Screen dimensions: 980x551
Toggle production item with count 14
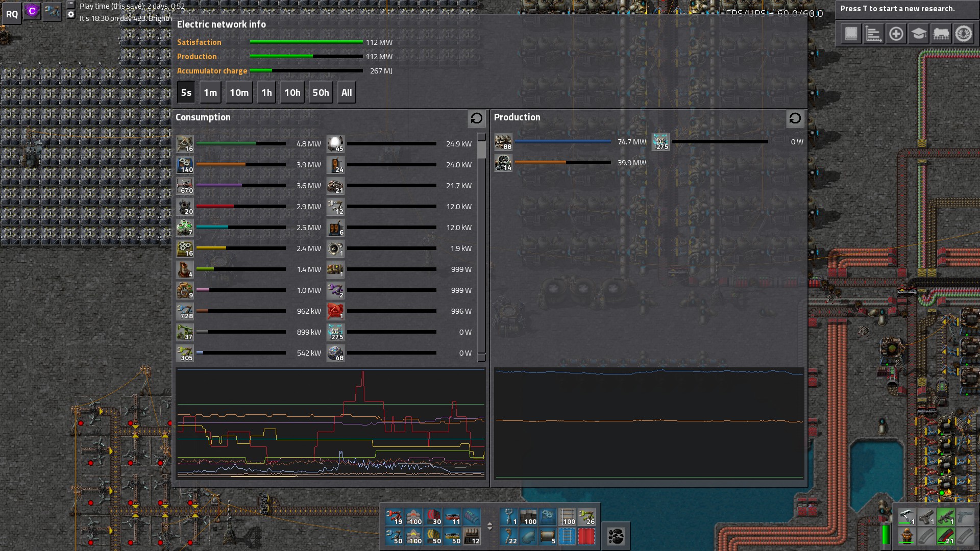coord(503,163)
